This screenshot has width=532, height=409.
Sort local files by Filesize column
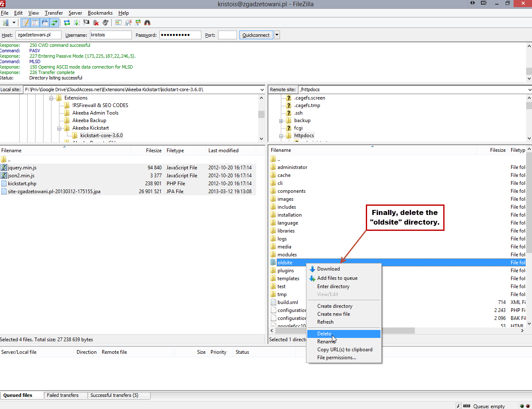146,151
